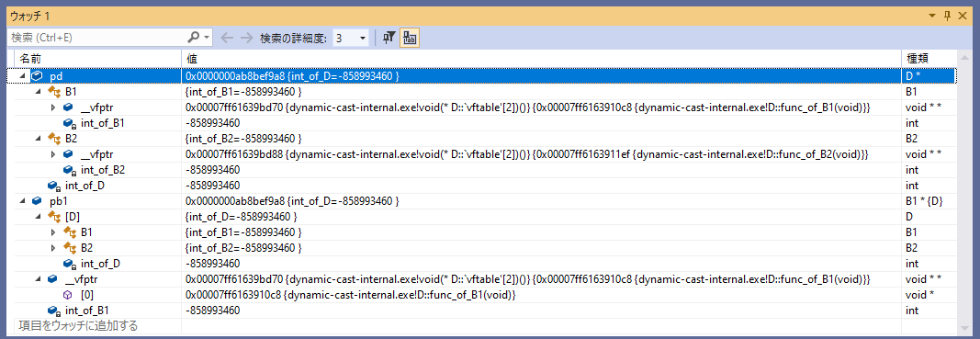Viewport: 980px width, 339px height.
Task: Collapse the pd tree node
Action: click(23, 75)
